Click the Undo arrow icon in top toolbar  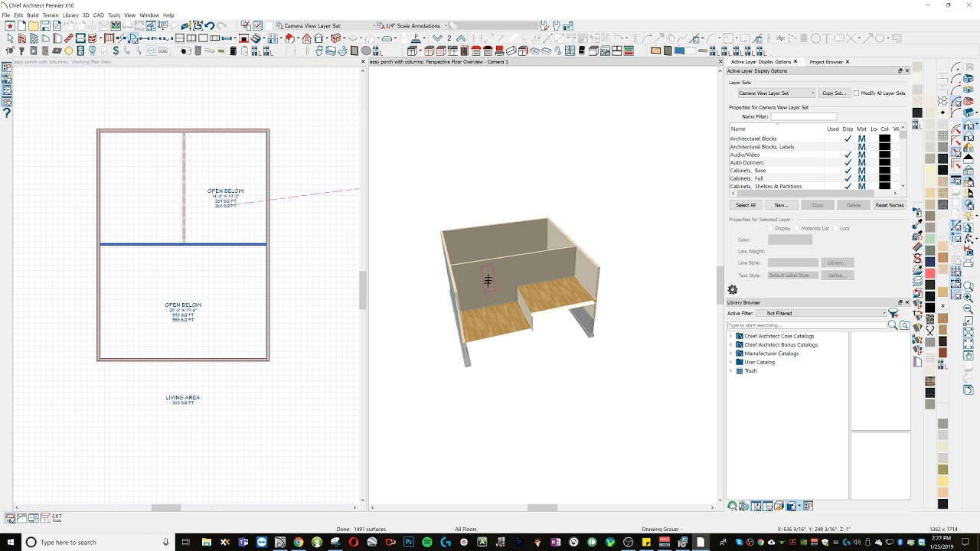(x=209, y=25)
